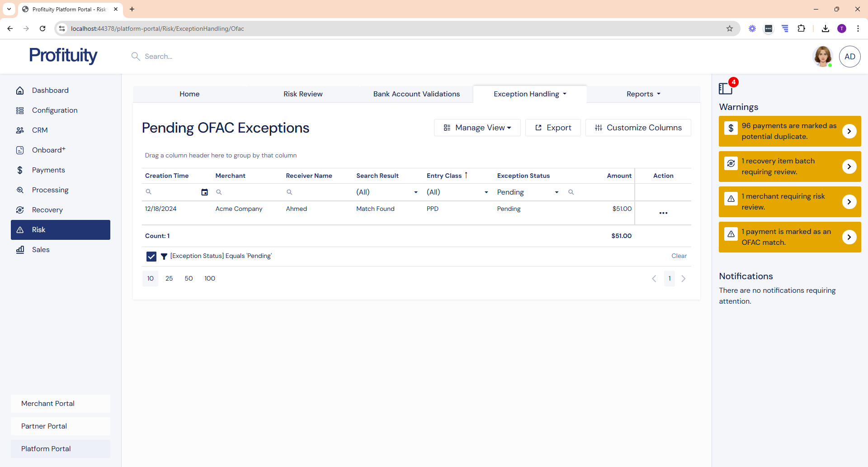
Task: Open arrow for OFAC match warning
Action: click(x=849, y=237)
